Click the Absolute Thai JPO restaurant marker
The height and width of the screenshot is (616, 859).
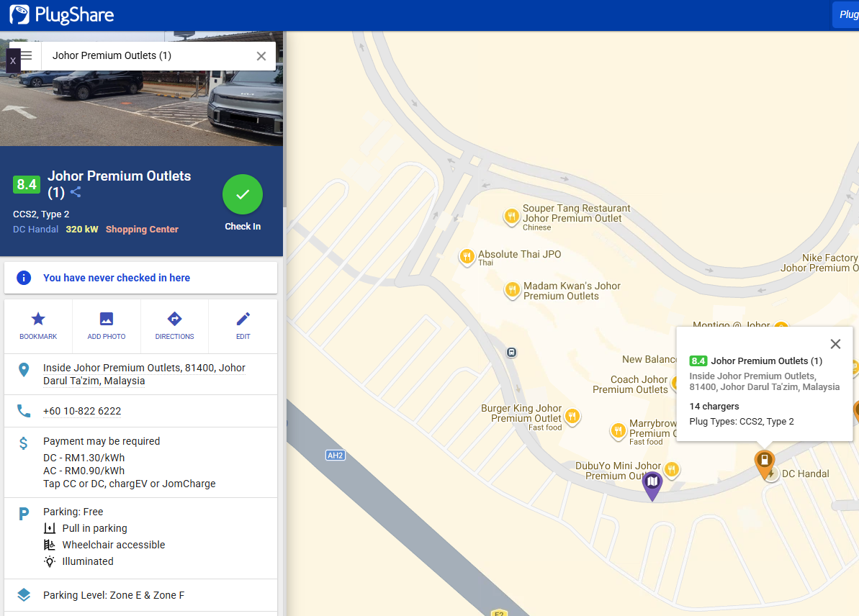pos(467,256)
